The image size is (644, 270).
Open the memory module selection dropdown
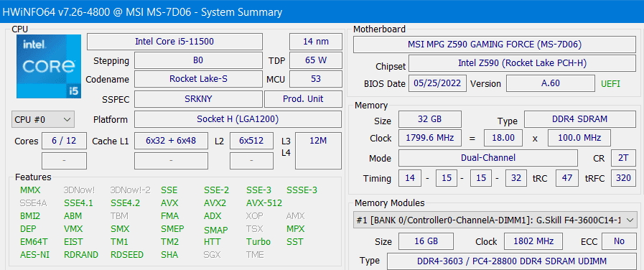pyautogui.click(x=495, y=220)
